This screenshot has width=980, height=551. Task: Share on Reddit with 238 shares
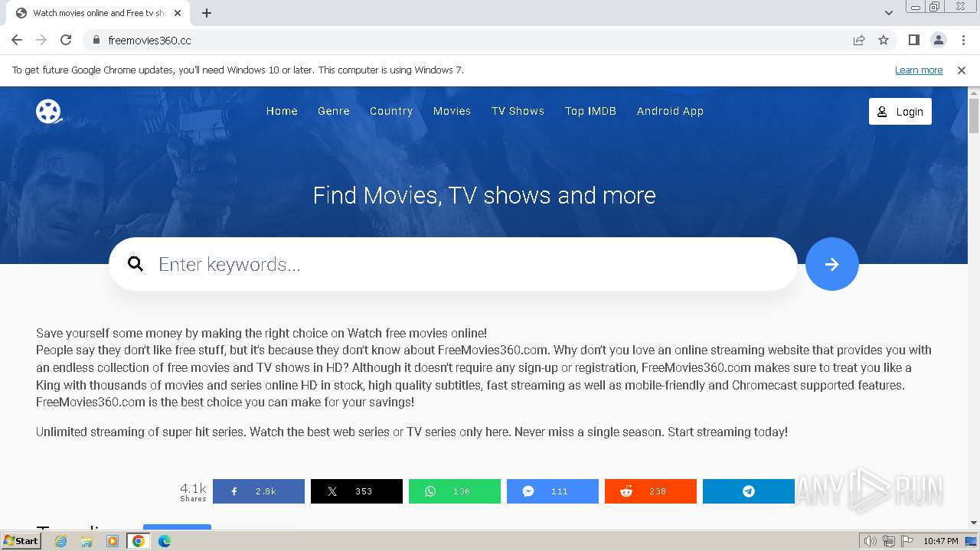point(651,491)
